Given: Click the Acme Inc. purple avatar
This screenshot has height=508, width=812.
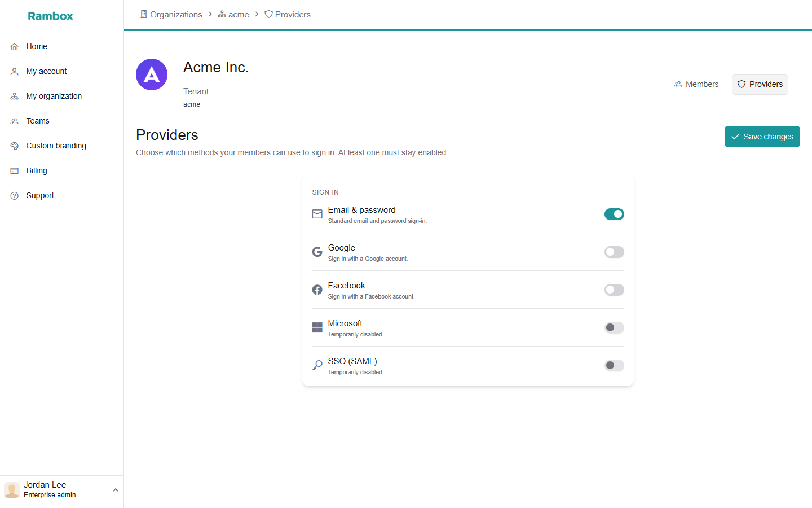Looking at the screenshot, I should click(x=152, y=75).
